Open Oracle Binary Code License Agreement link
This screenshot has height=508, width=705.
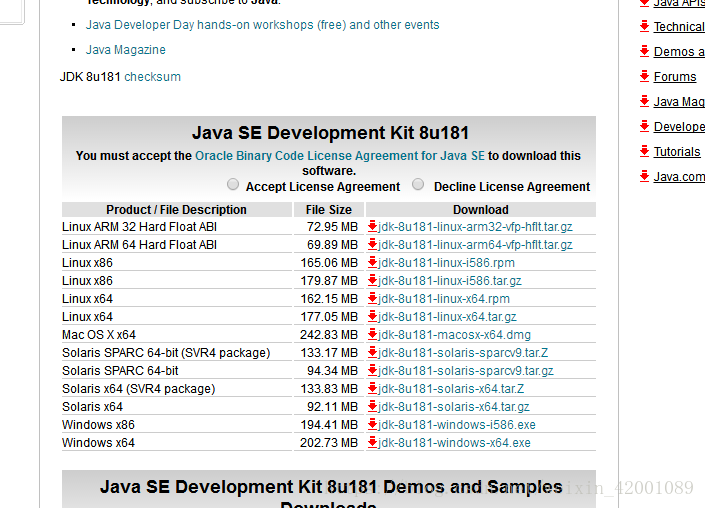[x=340, y=156]
